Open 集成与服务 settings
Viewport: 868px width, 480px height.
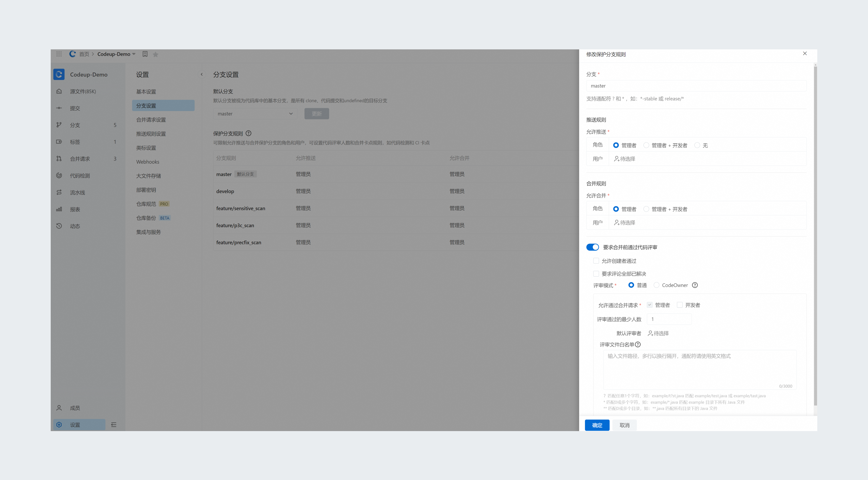pyautogui.click(x=163, y=232)
